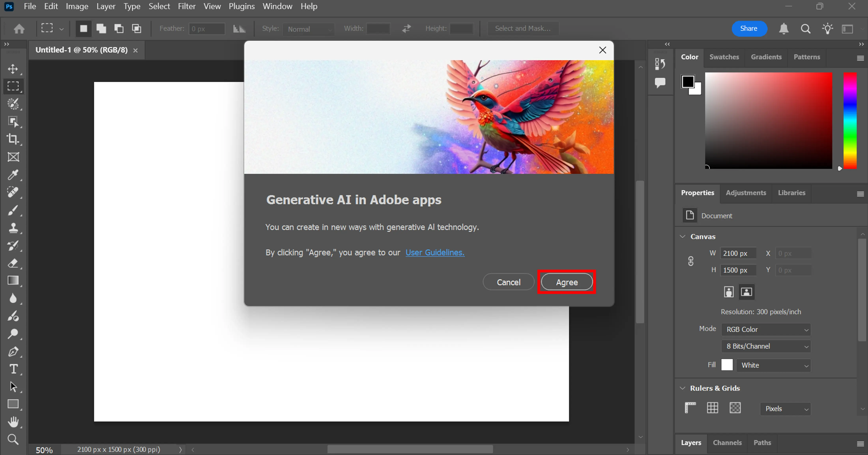Click the canvas width input field
The width and height of the screenshot is (868, 455).
coord(738,253)
